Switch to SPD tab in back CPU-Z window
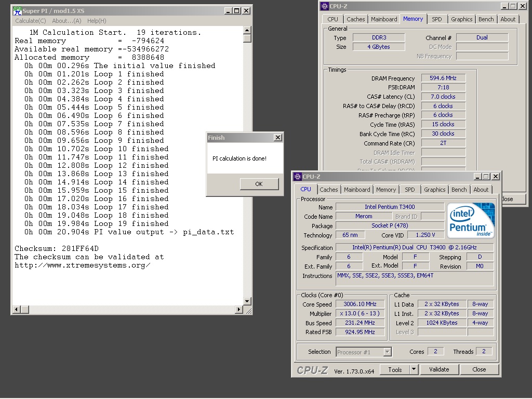This screenshot has height=399, width=532. (x=436, y=19)
